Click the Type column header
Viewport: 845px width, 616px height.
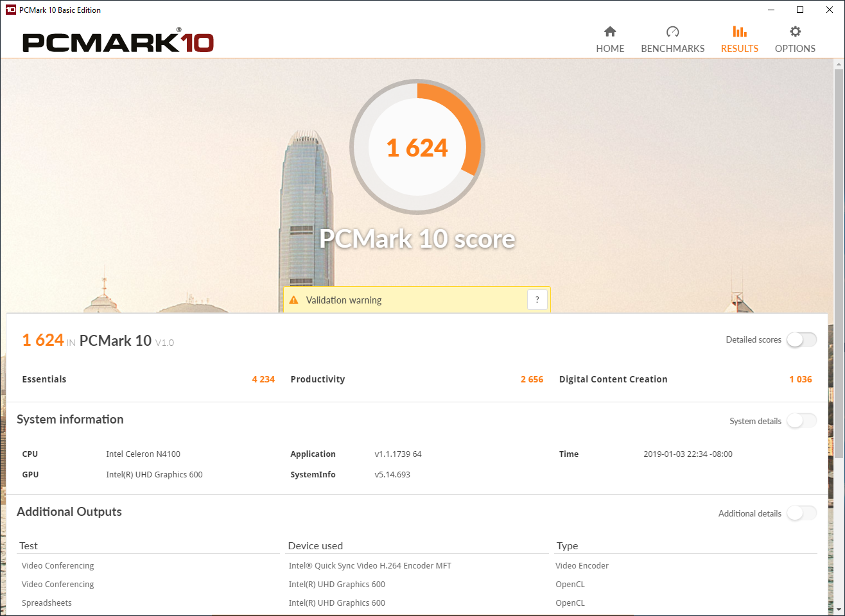click(x=567, y=545)
